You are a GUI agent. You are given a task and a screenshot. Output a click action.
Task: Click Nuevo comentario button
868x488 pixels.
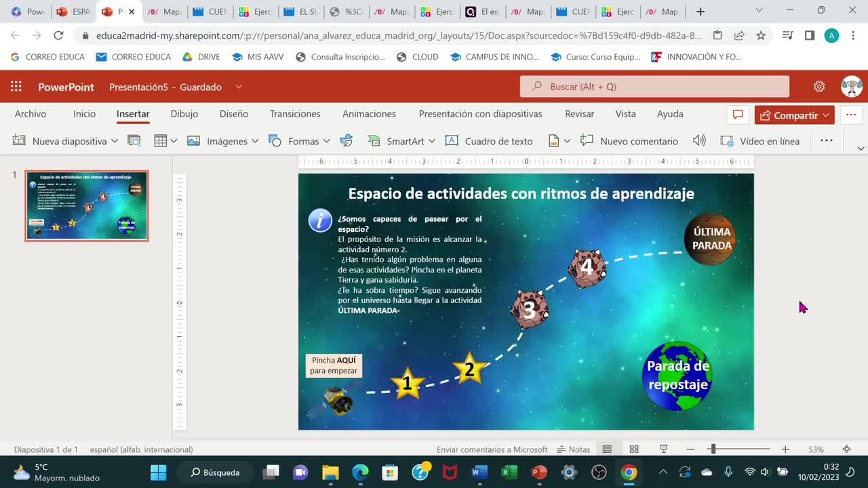(x=629, y=141)
